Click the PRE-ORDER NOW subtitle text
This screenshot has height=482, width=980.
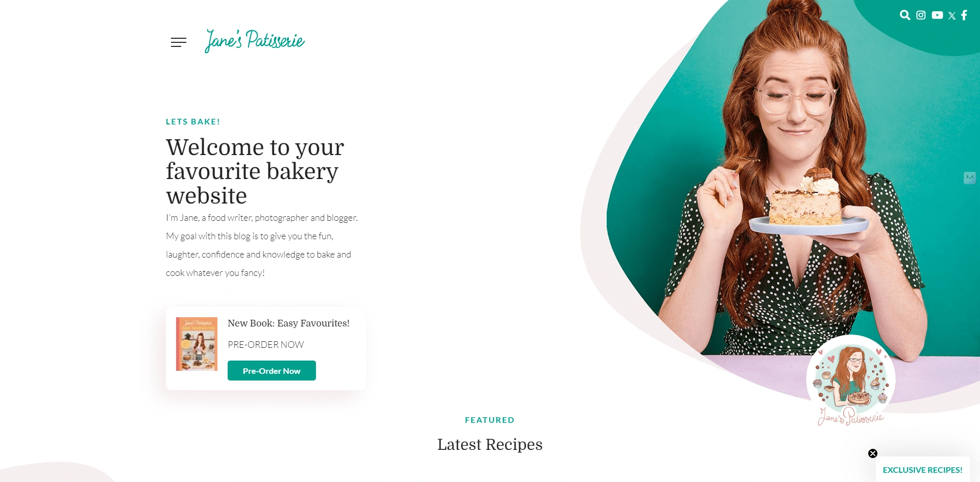click(x=265, y=345)
